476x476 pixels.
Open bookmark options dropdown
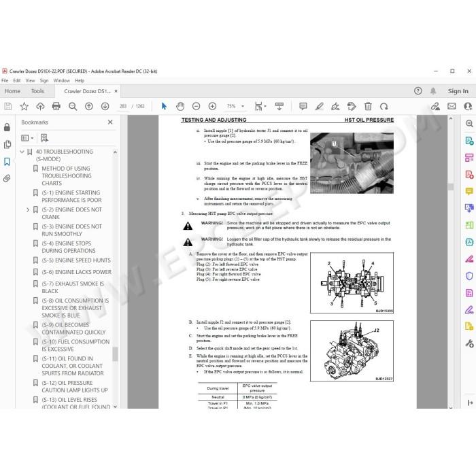click(x=27, y=138)
